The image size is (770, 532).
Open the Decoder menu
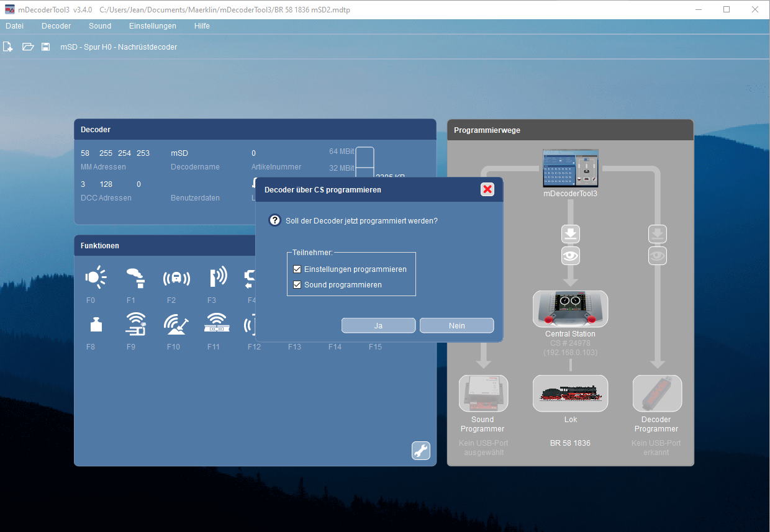(57, 26)
